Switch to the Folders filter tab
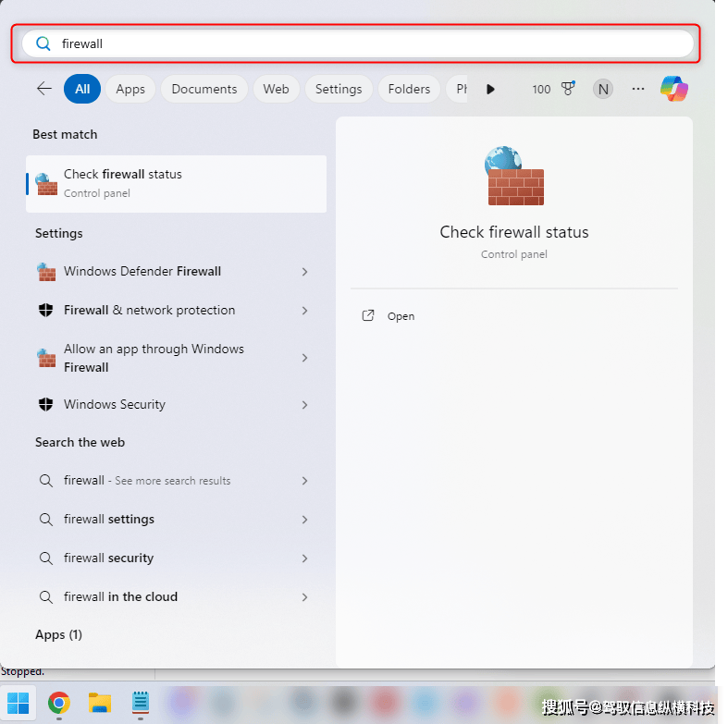The image size is (728, 724). [x=409, y=89]
